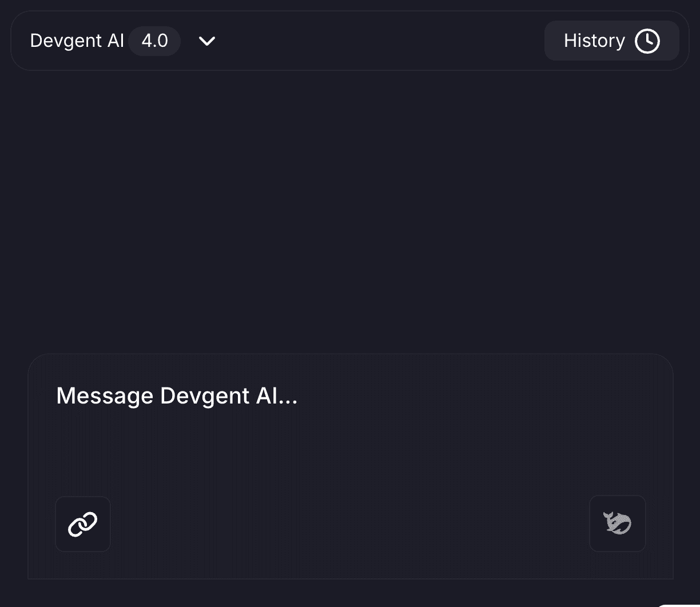Click the DeepSeek whale icon
The height and width of the screenshot is (607, 700).
pos(617,524)
